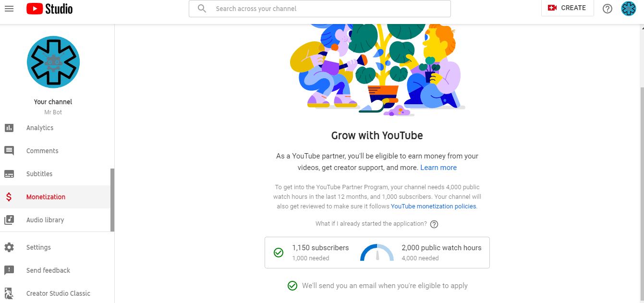Open the help question mark icon
The height and width of the screenshot is (303, 644).
[x=608, y=9]
